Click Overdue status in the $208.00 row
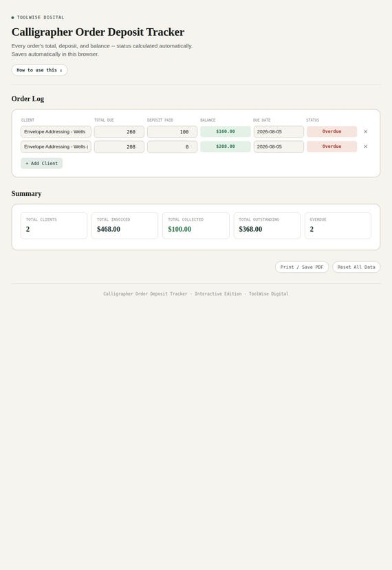 tap(331, 146)
